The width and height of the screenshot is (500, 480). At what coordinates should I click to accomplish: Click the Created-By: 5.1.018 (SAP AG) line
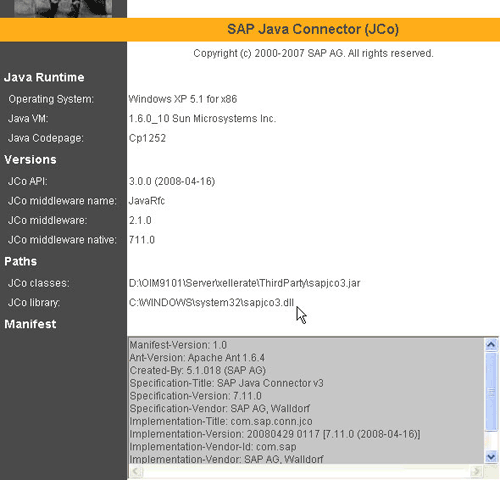pyautogui.click(x=198, y=370)
